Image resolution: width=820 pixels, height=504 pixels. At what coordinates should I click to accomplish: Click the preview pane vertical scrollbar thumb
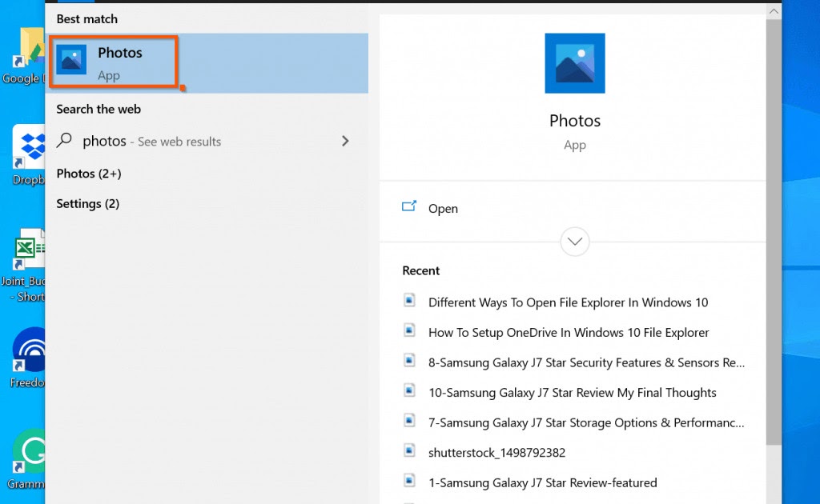[774, 233]
